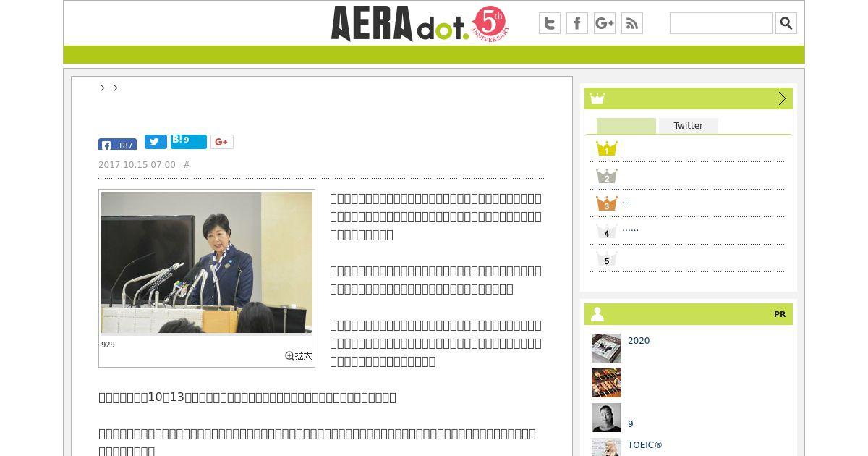Click the first breadcrumb chevron
Screen dimensions: 868x456
point(102,88)
